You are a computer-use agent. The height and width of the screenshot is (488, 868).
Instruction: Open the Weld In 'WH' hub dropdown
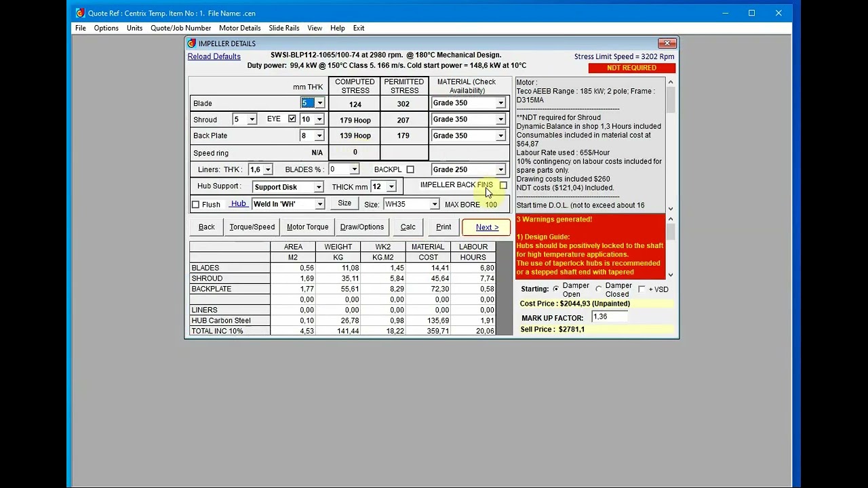319,204
